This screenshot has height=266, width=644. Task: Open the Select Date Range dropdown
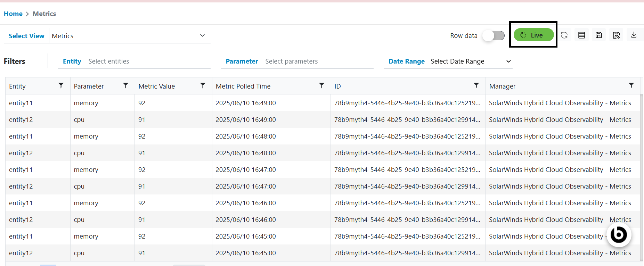click(x=471, y=61)
